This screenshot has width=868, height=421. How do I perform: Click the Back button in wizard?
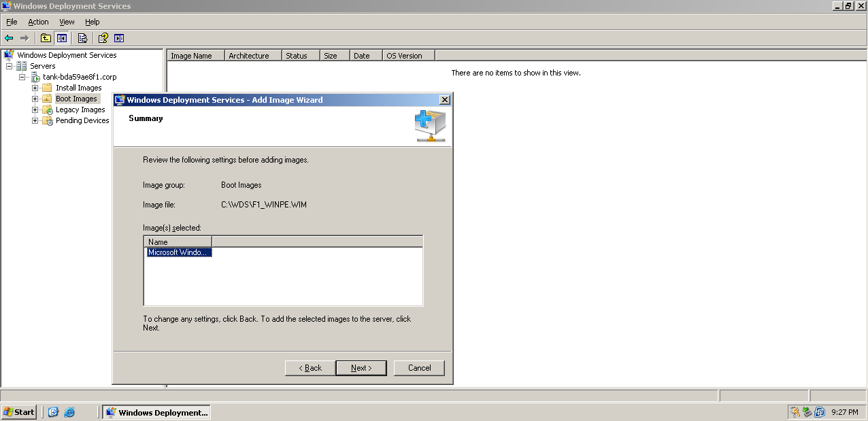(x=310, y=368)
